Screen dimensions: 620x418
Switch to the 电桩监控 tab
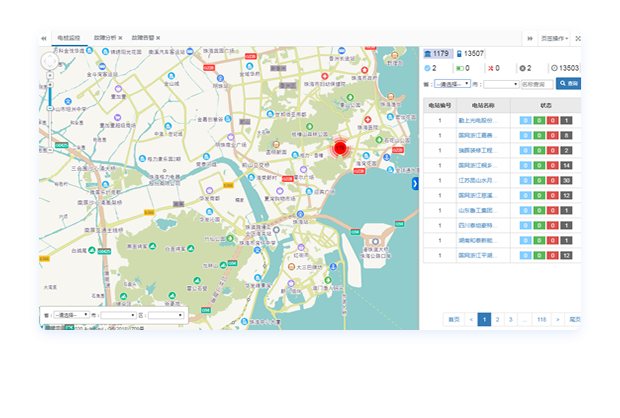pos(69,38)
